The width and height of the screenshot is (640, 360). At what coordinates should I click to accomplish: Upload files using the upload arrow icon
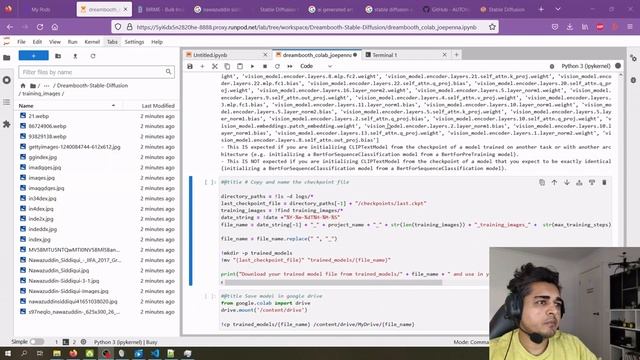point(75,56)
